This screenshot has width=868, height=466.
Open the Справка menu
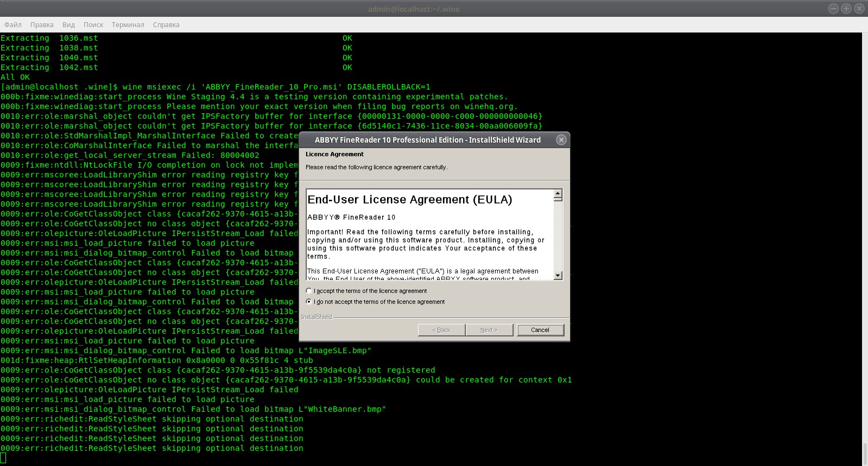click(x=166, y=24)
